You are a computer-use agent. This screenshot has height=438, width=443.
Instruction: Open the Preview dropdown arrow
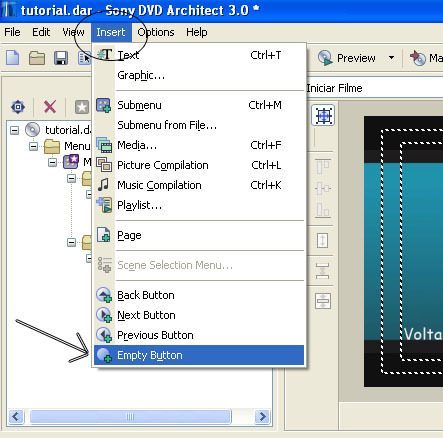coord(391,58)
